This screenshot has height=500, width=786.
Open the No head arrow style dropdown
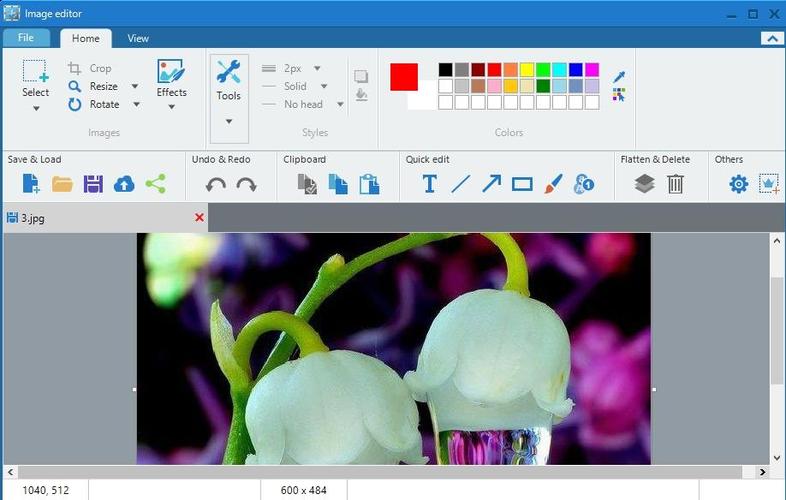[340, 104]
